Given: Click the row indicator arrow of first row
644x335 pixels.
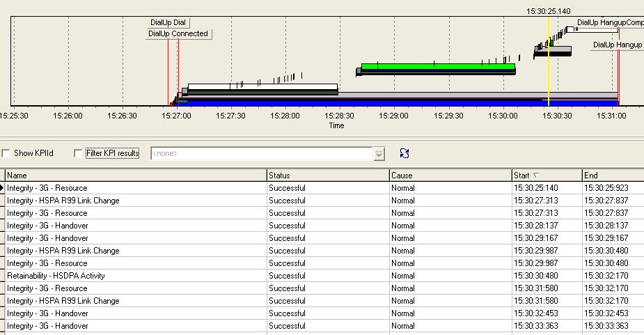Looking at the screenshot, I should (3, 188).
